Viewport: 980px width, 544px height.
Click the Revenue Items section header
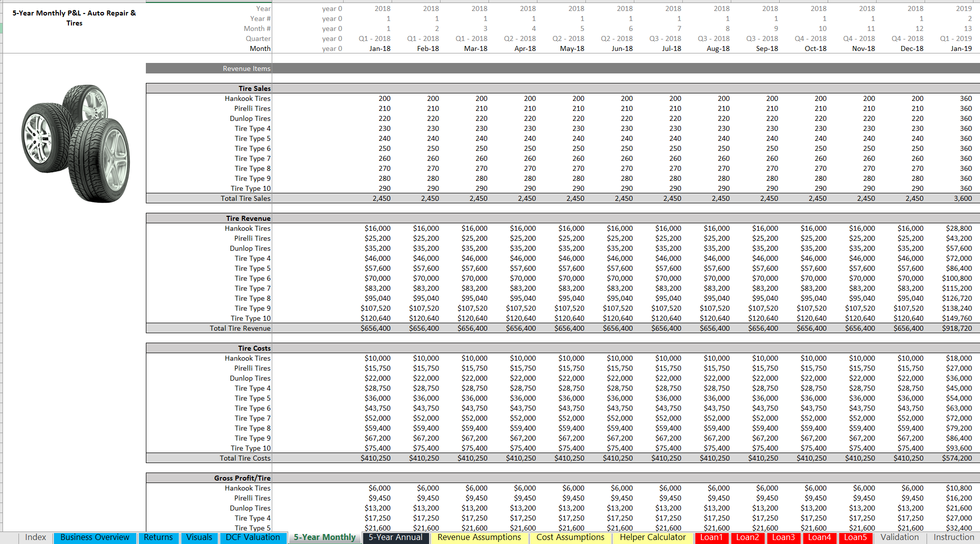(x=246, y=68)
